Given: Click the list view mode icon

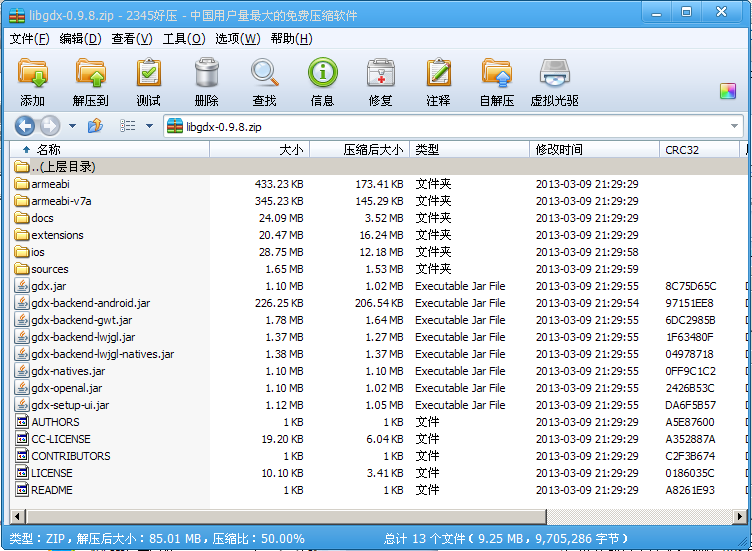Looking at the screenshot, I should (127, 126).
